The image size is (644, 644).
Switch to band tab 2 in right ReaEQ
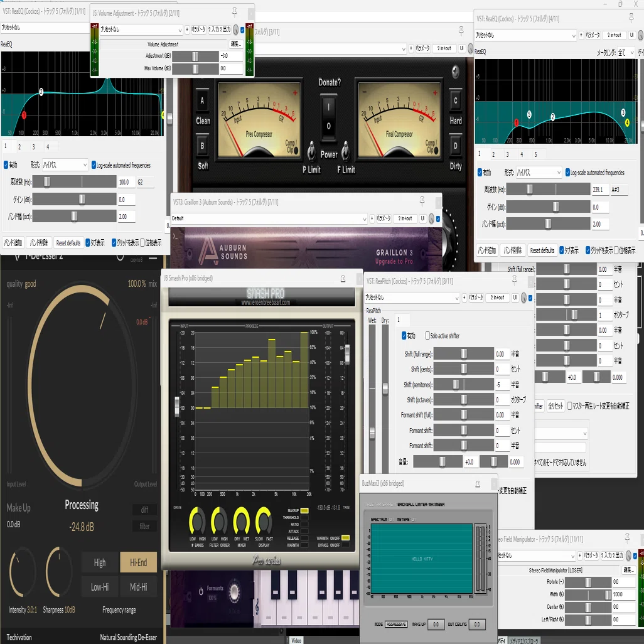point(493,154)
